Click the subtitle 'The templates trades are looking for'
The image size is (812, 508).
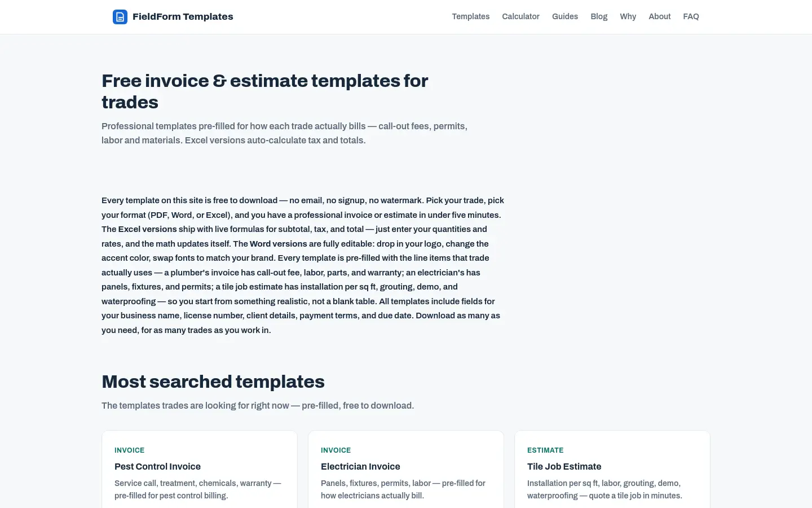click(x=258, y=405)
